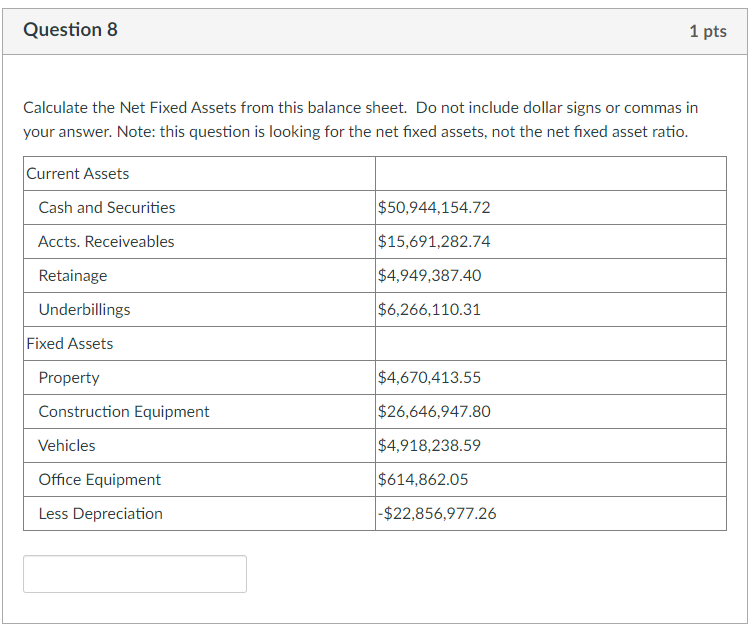Select the Accts. Receiveables amount $15,691,282.74
Image resolution: width=750 pixels, height=627 pixels.
(434, 242)
